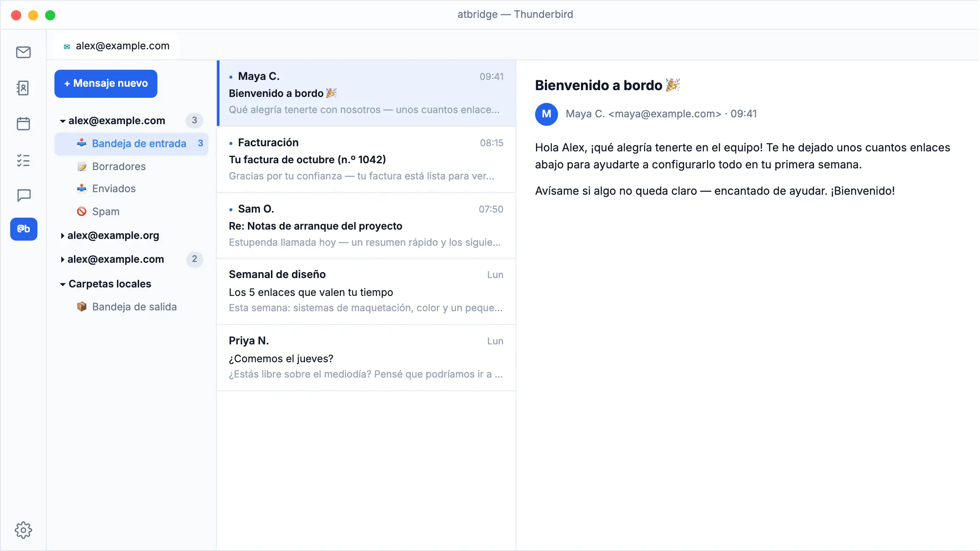Click the Spam prohibited icon
This screenshot has height=551, width=980.
tap(82, 211)
